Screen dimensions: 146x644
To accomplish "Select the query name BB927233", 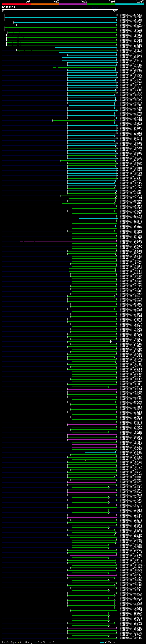I will pyautogui.click(x=8, y=8).
